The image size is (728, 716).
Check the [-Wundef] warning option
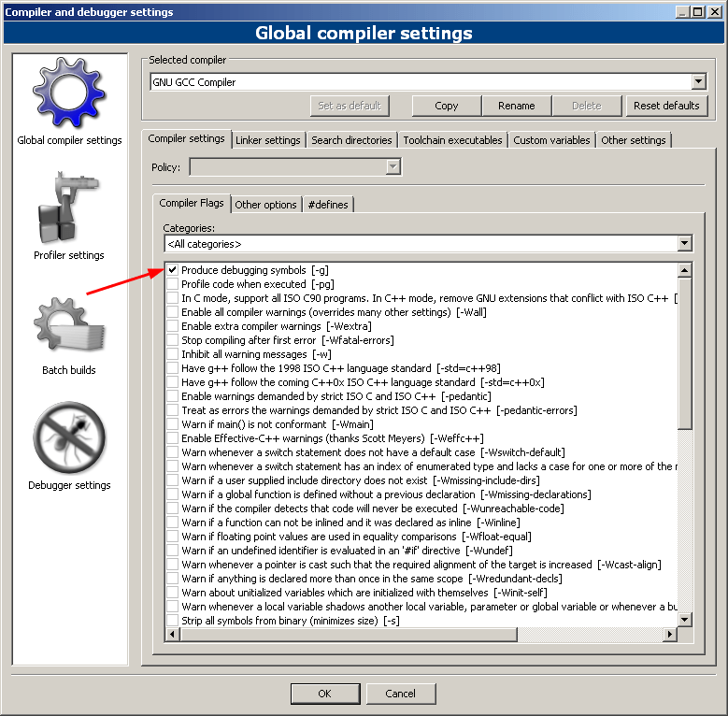click(x=173, y=551)
